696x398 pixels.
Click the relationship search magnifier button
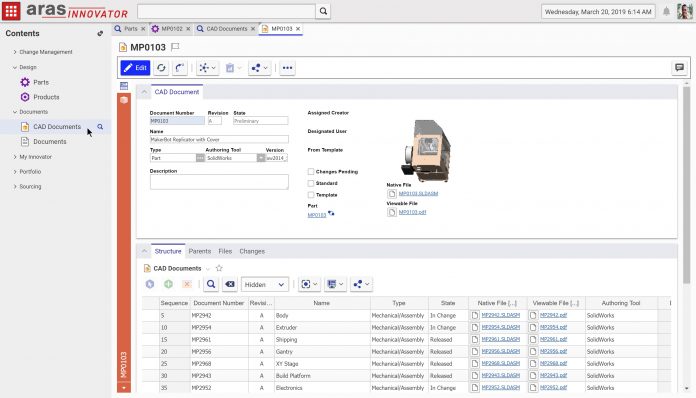211,284
